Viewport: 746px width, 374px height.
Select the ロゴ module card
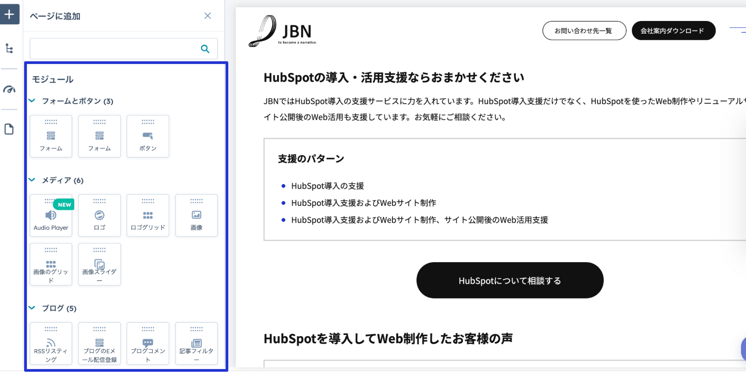99,216
